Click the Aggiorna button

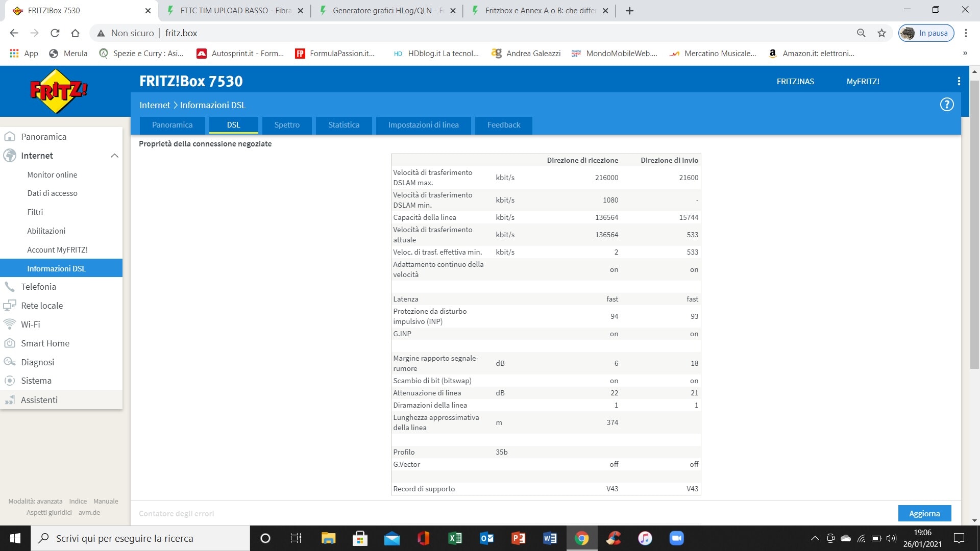(x=924, y=513)
